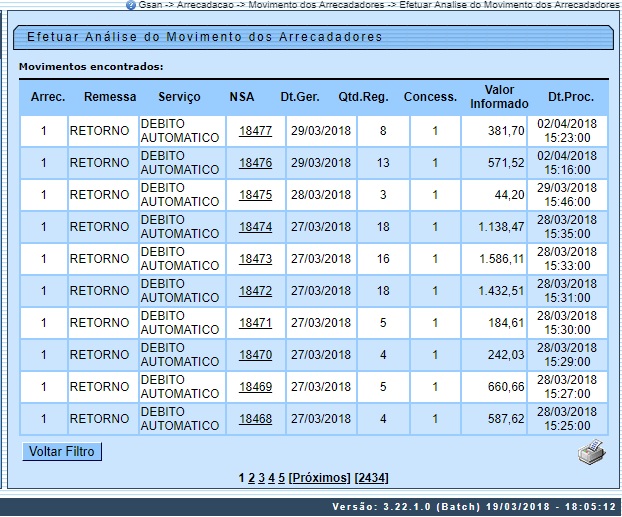Jump to last page 2434
Viewport: 622px width, 517px height.
[x=372, y=478]
